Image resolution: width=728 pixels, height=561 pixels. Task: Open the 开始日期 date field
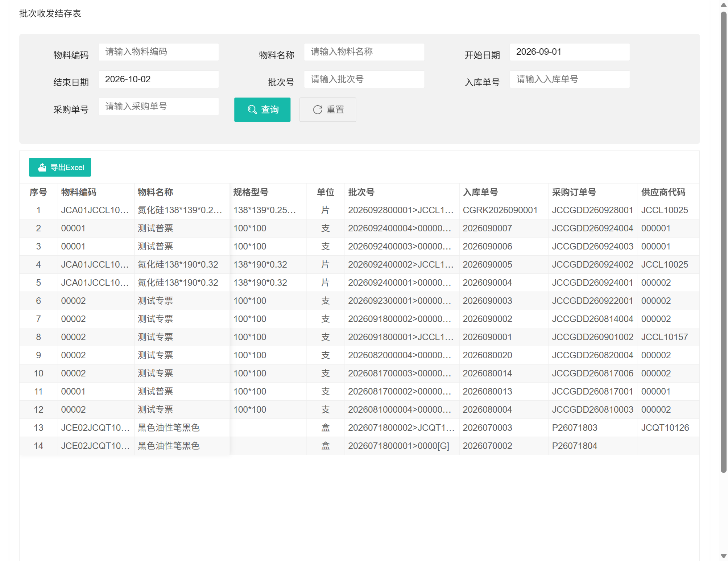click(570, 52)
